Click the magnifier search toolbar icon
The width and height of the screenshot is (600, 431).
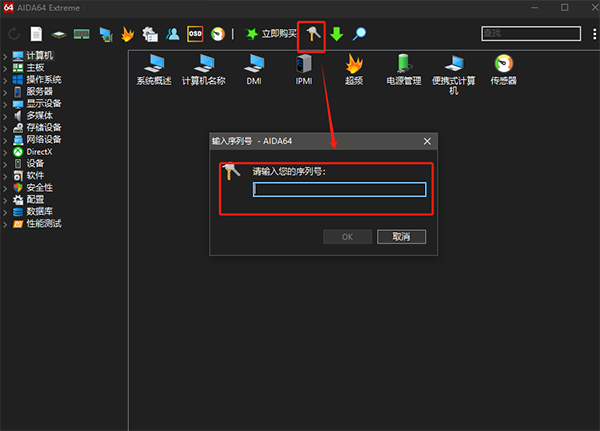tap(359, 34)
